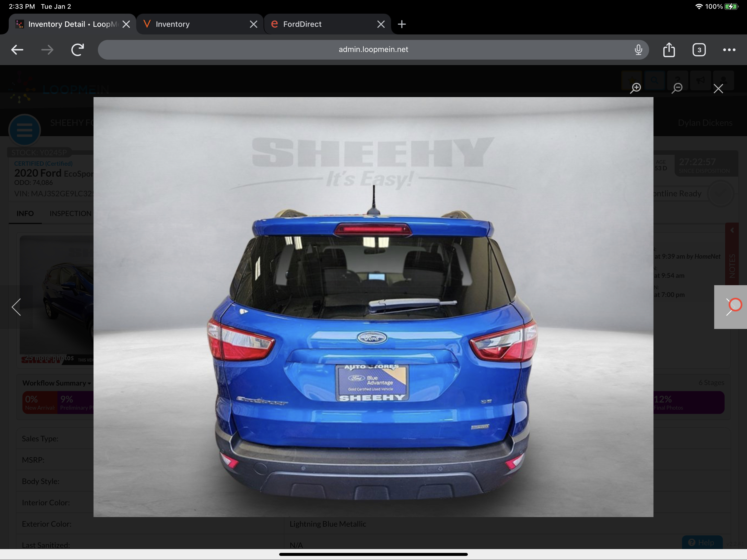Screen dimensions: 747x560
Task: Zoom out of the vehicle photo
Action: 677,88
